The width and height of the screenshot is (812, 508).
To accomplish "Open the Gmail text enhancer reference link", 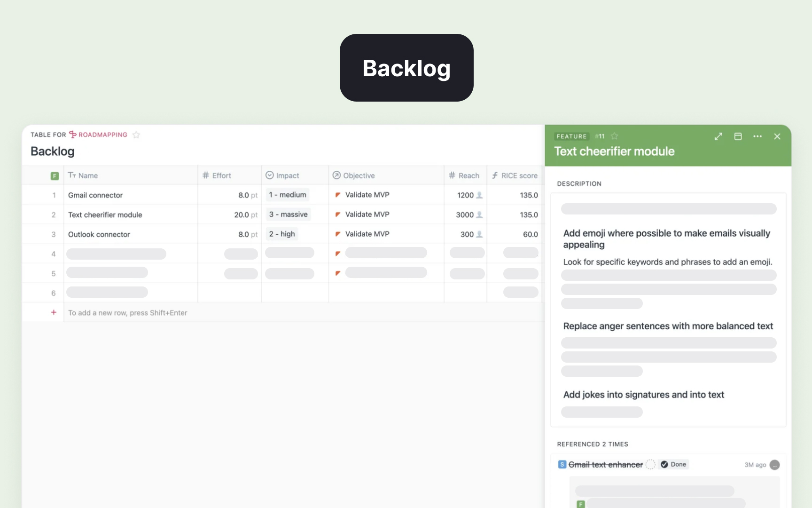I will (x=605, y=464).
